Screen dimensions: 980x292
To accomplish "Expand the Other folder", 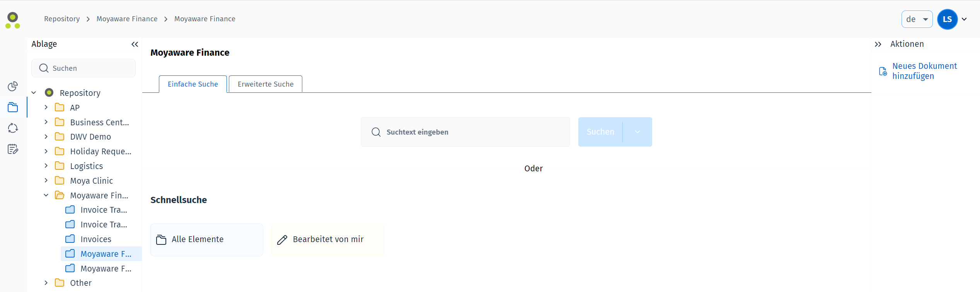I will [46, 283].
